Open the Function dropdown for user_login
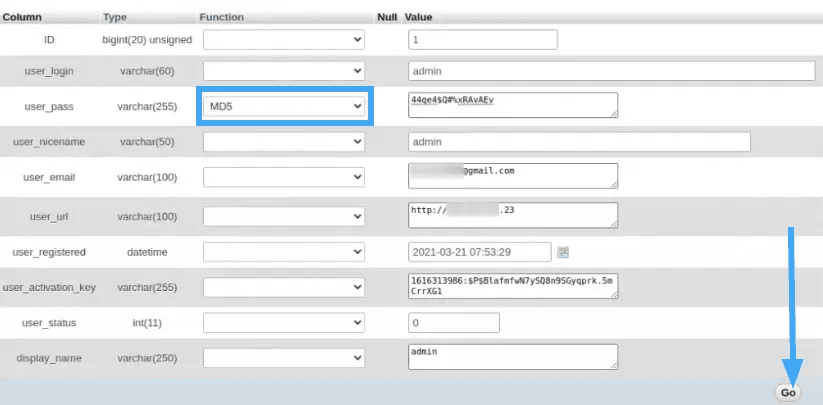Image resolution: width=823 pixels, height=405 pixels. point(284,71)
